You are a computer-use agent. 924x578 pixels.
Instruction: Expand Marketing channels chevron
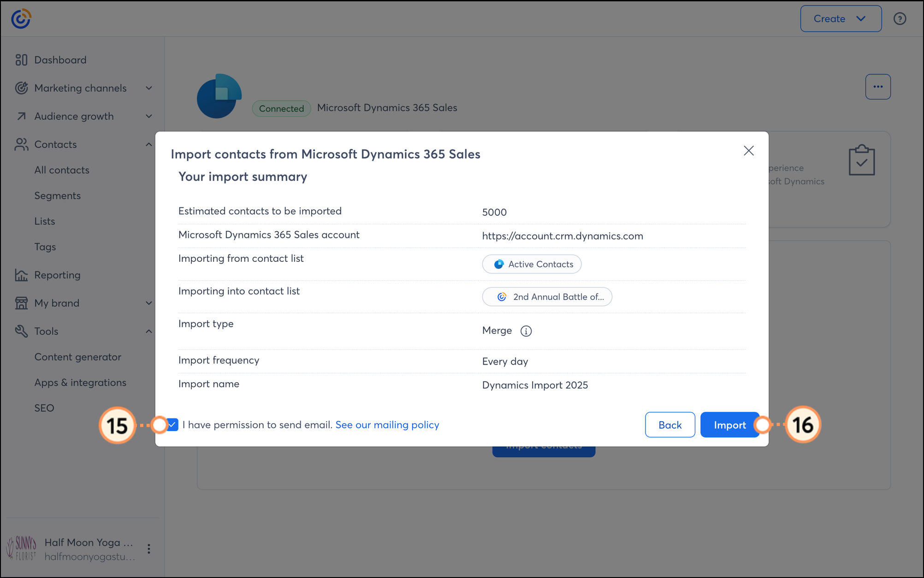(x=149, y=88)
